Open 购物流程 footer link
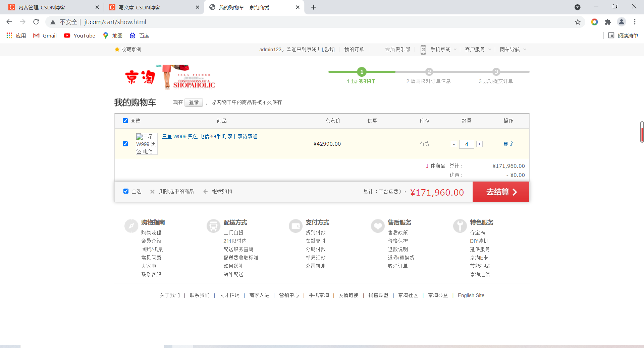The width and height of the screenshot is (644, 348). [x=151, y=232]
